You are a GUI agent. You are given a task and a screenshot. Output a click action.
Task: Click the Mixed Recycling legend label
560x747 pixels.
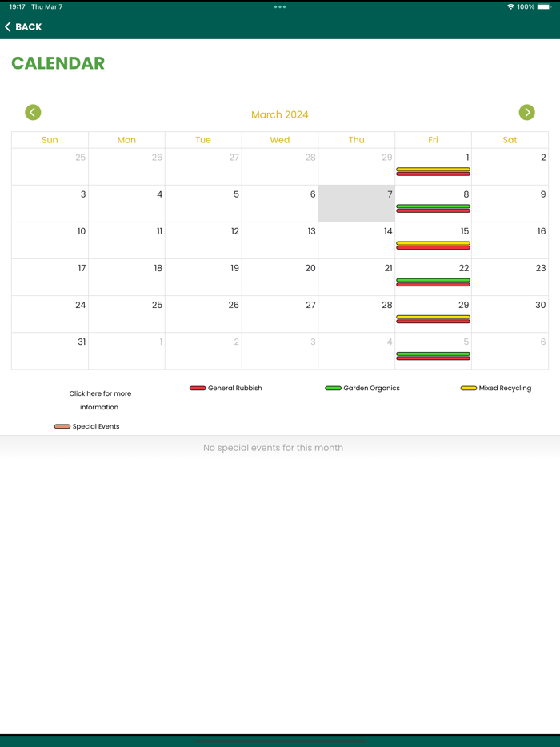click(505, 388)
